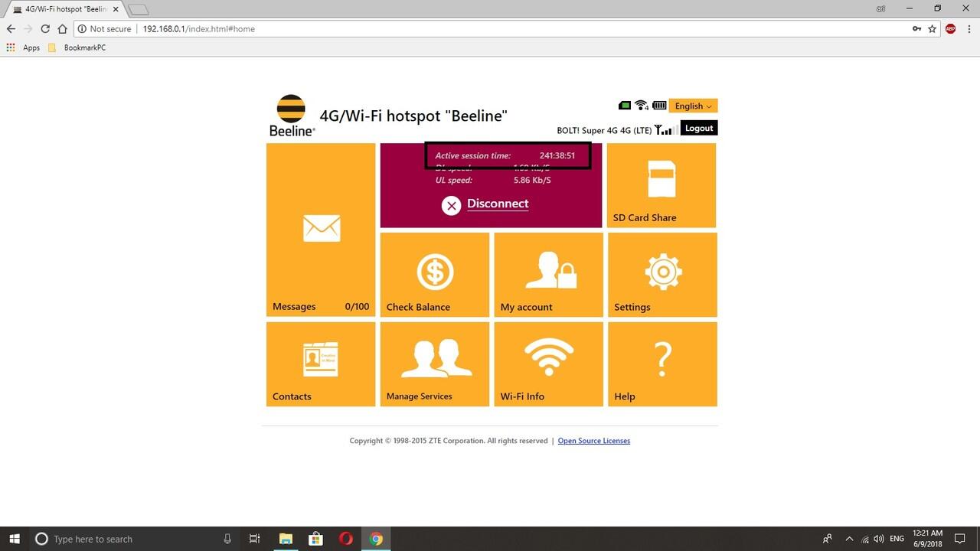Open the My account tile

548,274
